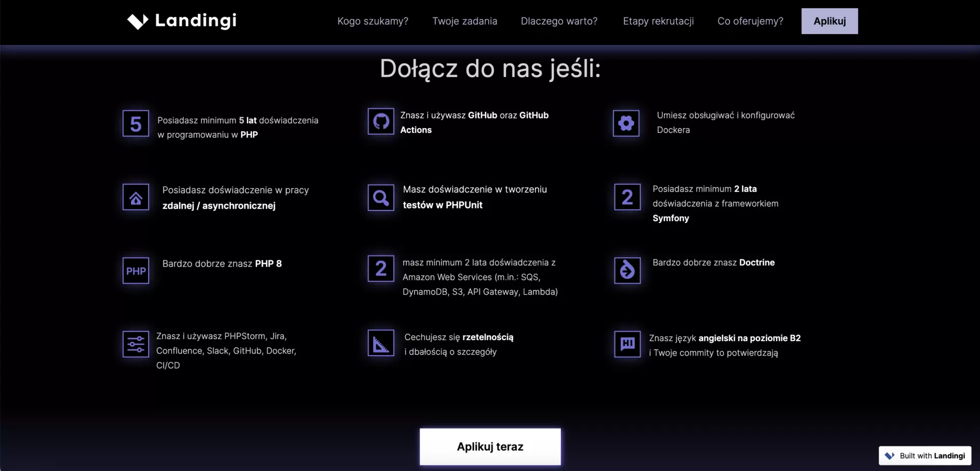Click the ruler icon beside rzetelnością text
The image size is (980, 471).
[x=380, y=343]
